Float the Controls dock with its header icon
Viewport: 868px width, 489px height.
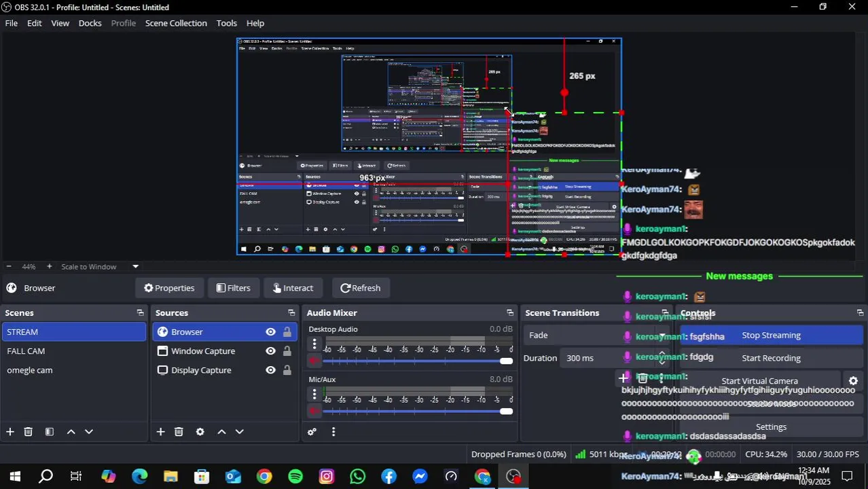[860, 313]
